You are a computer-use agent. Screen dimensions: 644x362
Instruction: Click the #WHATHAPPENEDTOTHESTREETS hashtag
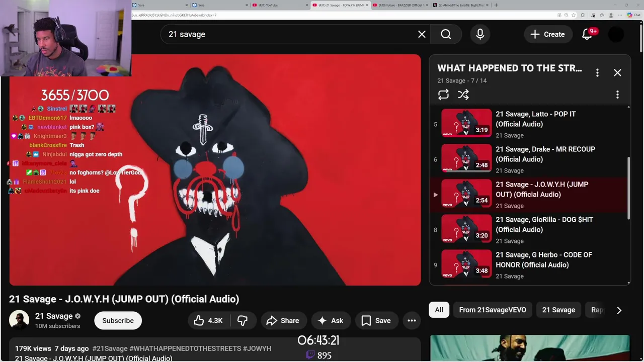pos(185,348)
